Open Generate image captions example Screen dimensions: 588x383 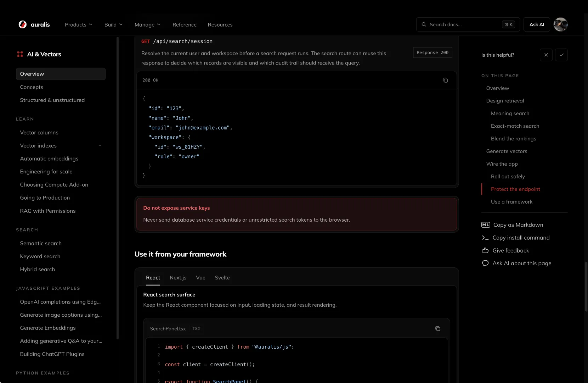pos(61,315)
